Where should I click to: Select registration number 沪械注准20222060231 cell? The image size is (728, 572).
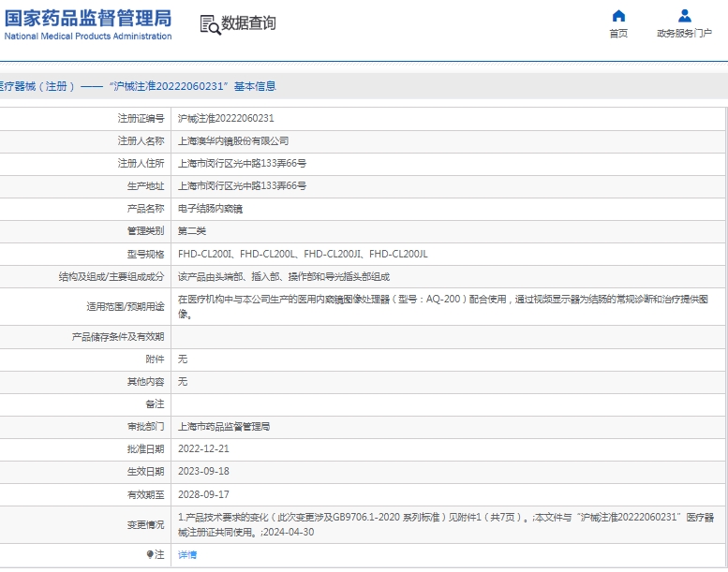226,118
